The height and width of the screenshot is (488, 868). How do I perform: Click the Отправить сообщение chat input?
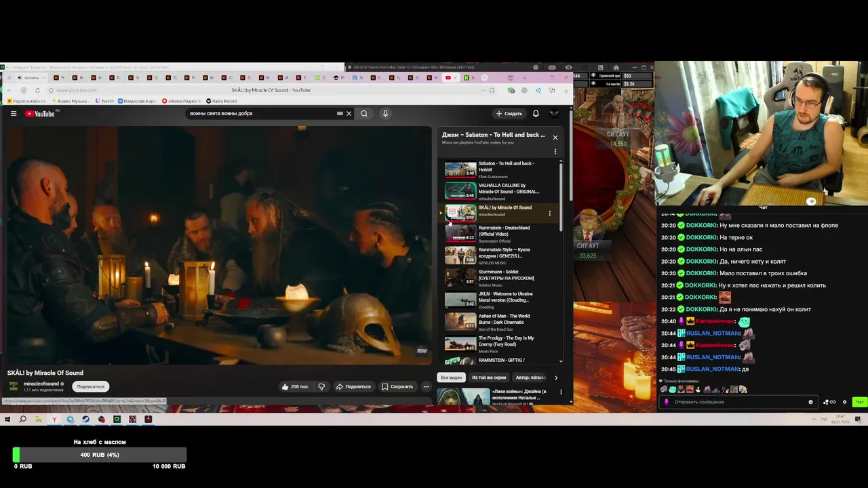[737, 402]
